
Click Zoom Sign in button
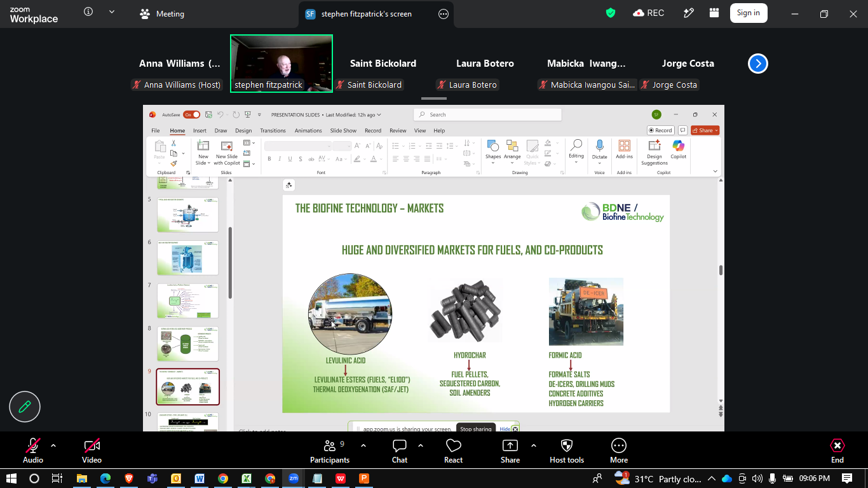tap(748, 13)
